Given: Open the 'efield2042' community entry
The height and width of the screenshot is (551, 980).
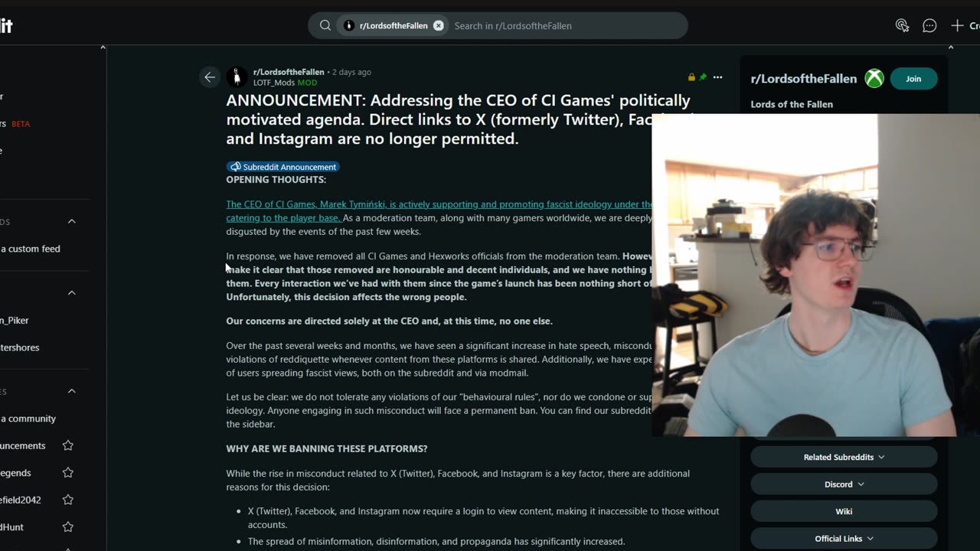Looking at the screenshot, I should coord(21,500).
